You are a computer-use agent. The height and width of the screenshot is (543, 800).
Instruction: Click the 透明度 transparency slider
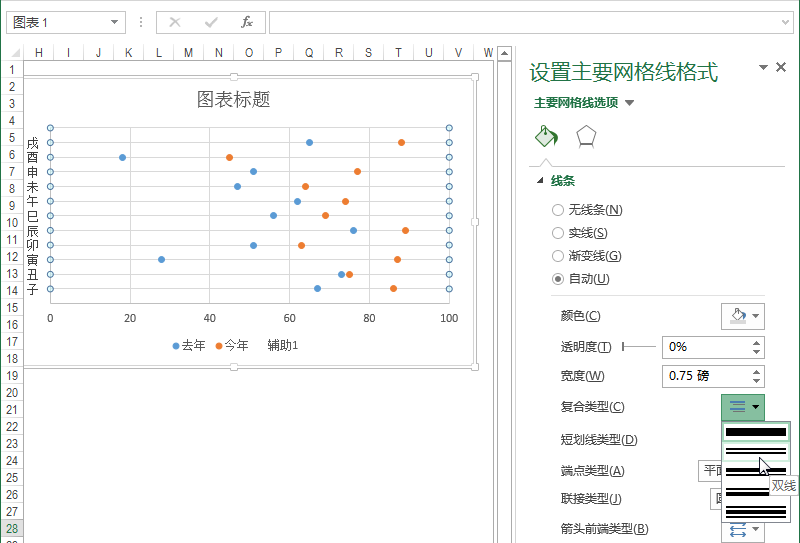[x=639, y=347]
